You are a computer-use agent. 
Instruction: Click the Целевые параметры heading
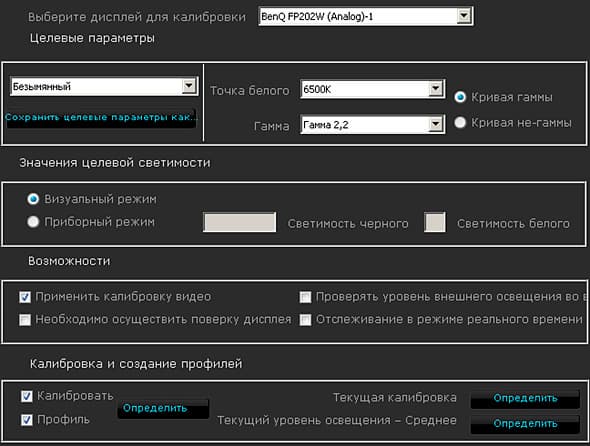point(92,38)
